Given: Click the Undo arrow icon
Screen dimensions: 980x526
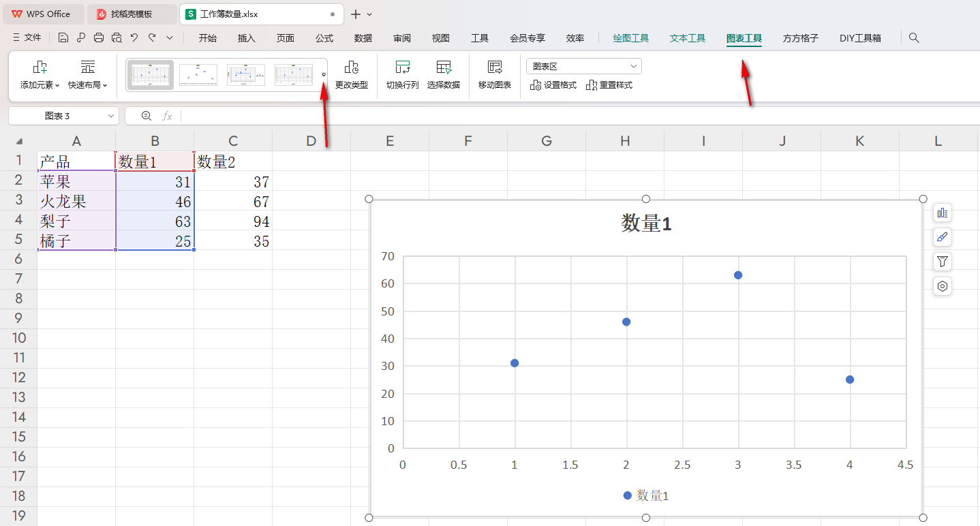Looking at the screenshot, I should (134, 38).
